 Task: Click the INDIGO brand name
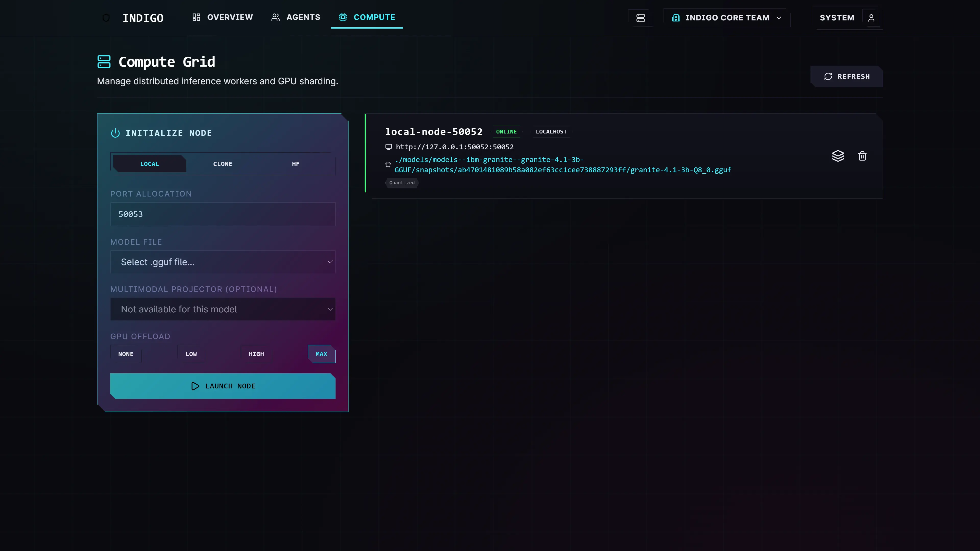143,18
